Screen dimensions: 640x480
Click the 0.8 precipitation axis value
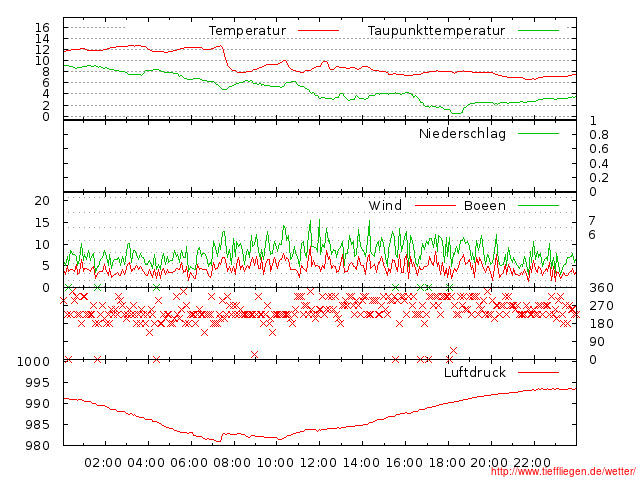599,135
